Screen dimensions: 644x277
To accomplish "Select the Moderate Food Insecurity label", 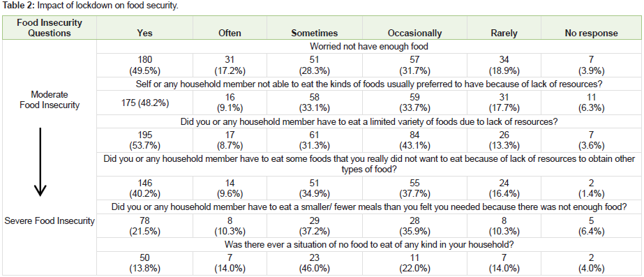I will click(50, 100).
